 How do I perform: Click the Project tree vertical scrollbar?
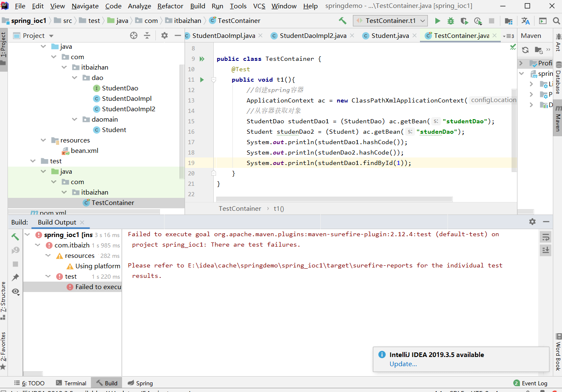(x=182, y=121)
